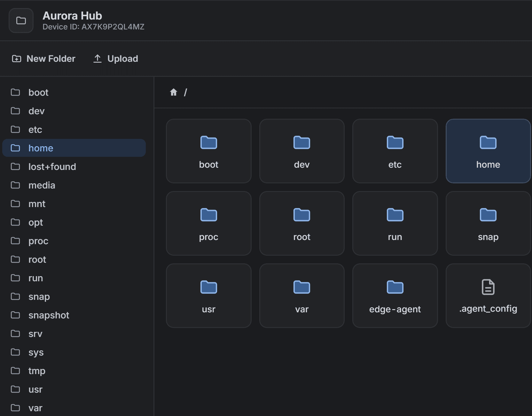The image size is (532, 416).
Task: Select root in the sidebar tree
Action: 74,260
